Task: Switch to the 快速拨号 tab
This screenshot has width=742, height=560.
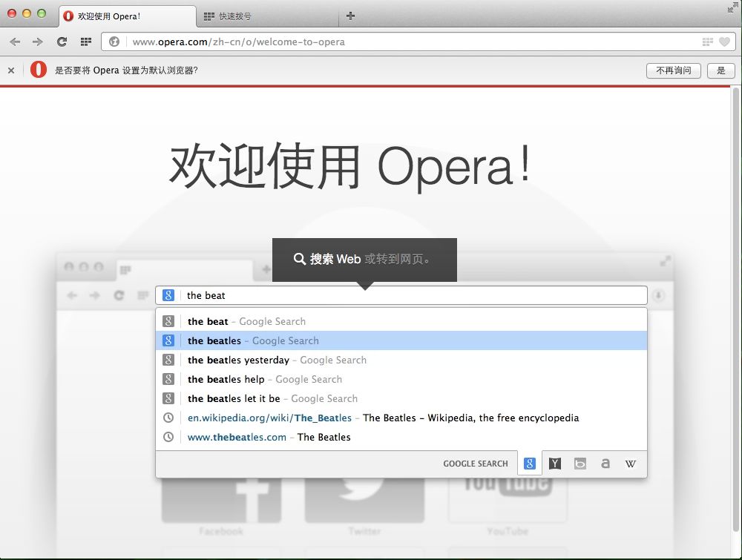Action: tap(267, 16)
